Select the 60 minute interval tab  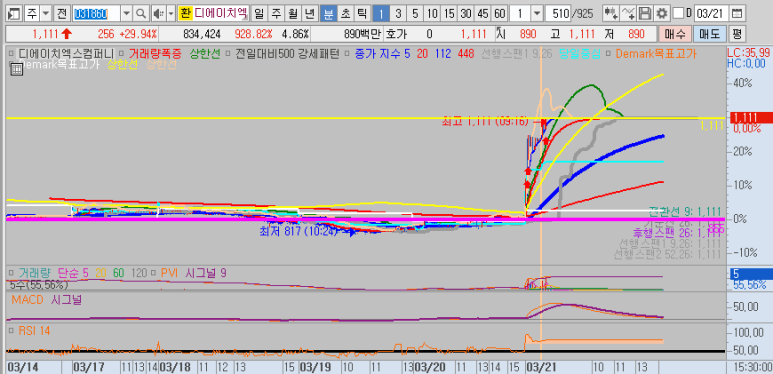(x=499, y=13)
